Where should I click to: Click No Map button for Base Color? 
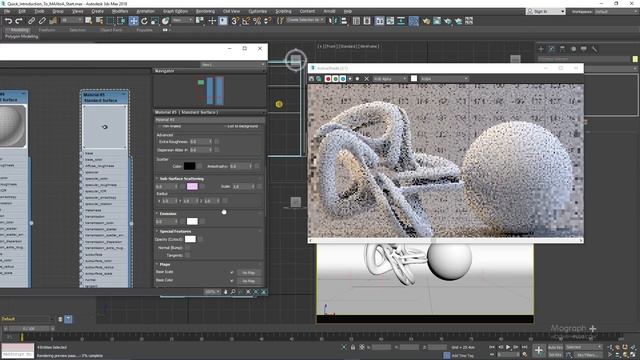(x=249, y=281)
